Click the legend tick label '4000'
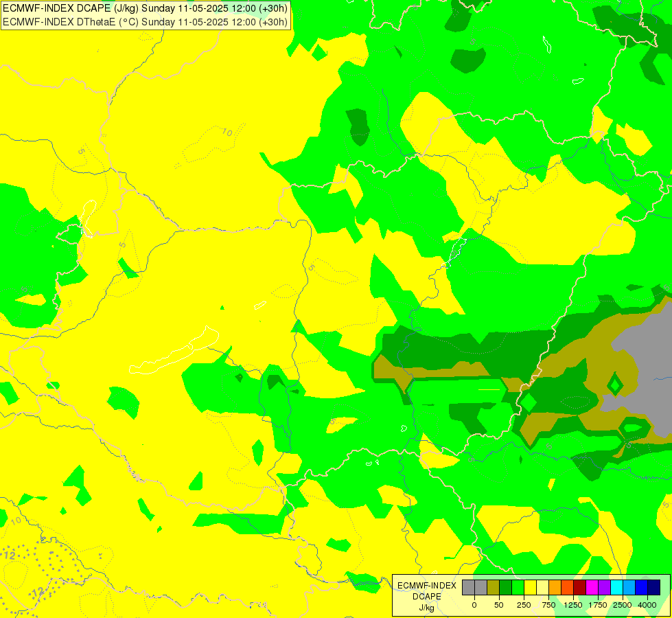This screenshot has height=618, width=672. [647, 605]
